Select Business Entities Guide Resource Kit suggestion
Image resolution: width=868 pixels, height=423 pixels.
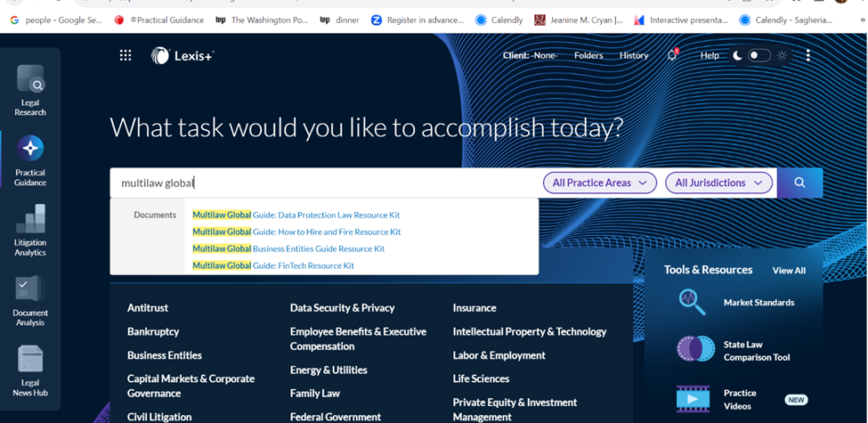pos(288,248)
